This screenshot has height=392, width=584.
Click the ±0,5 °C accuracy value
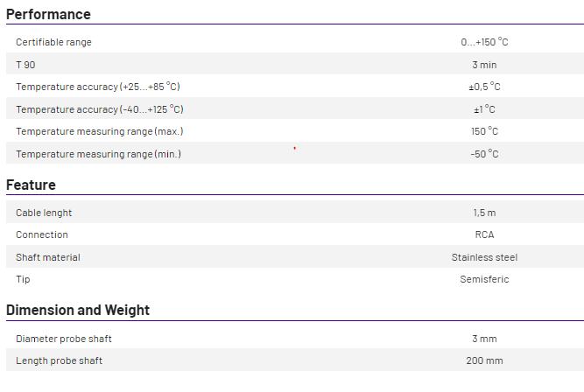tap(484, 87)
